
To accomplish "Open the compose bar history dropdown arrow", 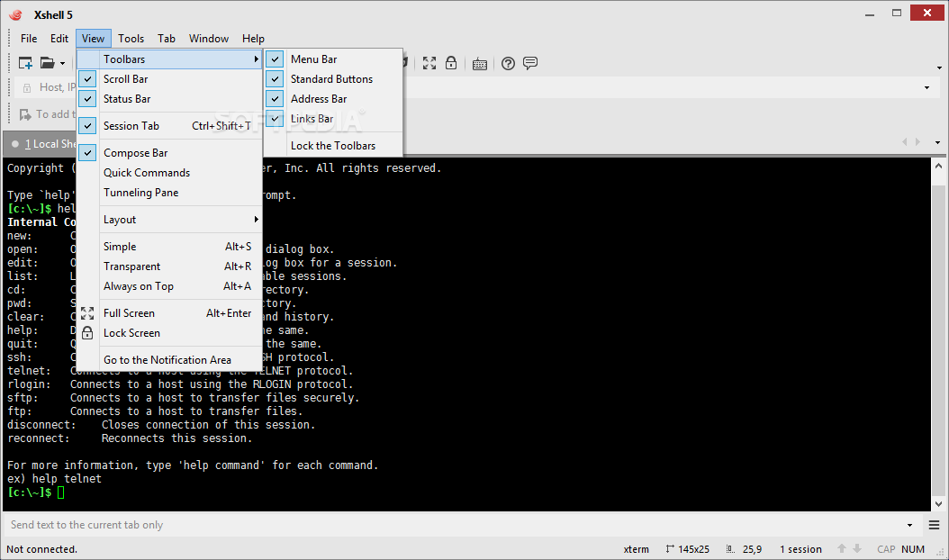I will pos(909,526).
